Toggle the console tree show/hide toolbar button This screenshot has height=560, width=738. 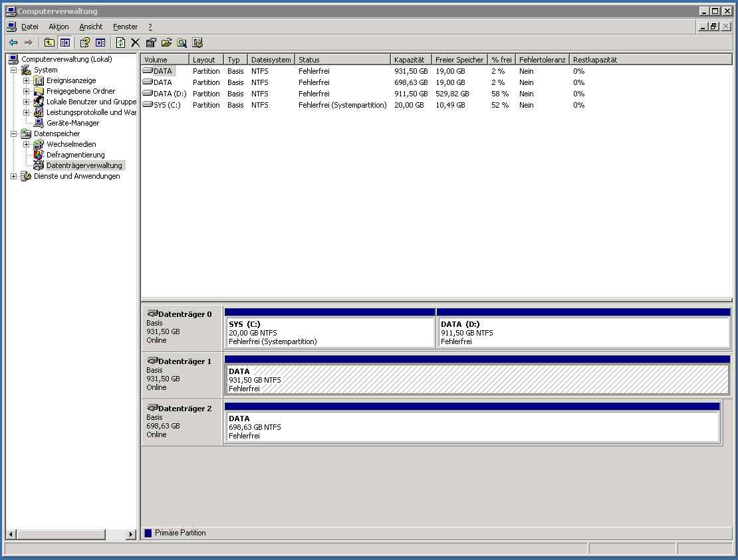(65, 43)
